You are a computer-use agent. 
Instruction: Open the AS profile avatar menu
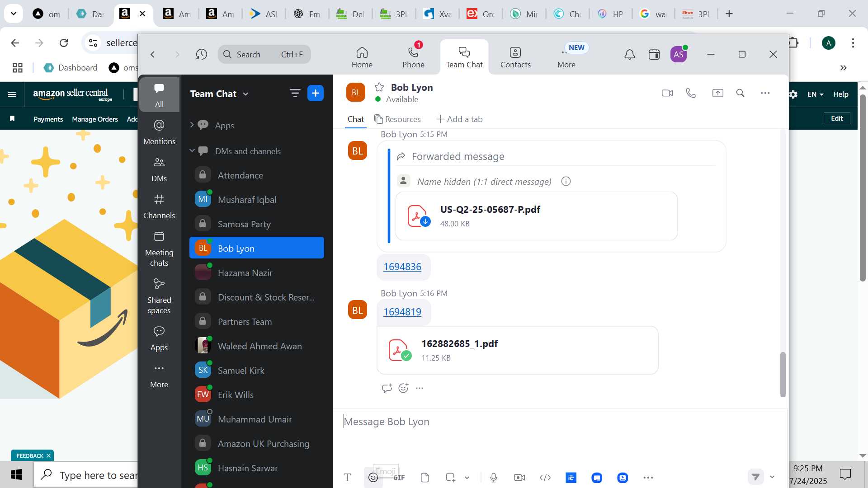pyautogui.click(x=679, y=54)
